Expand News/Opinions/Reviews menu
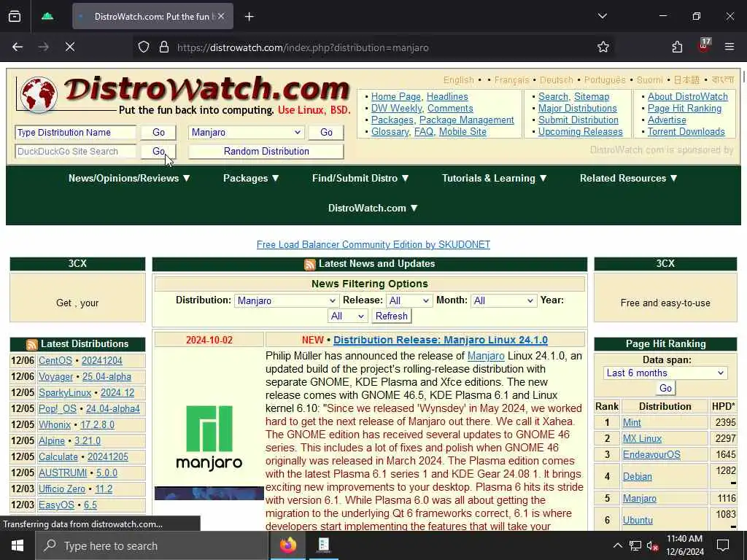The height and width of the screenshot is (560, 747). [129, 178]
